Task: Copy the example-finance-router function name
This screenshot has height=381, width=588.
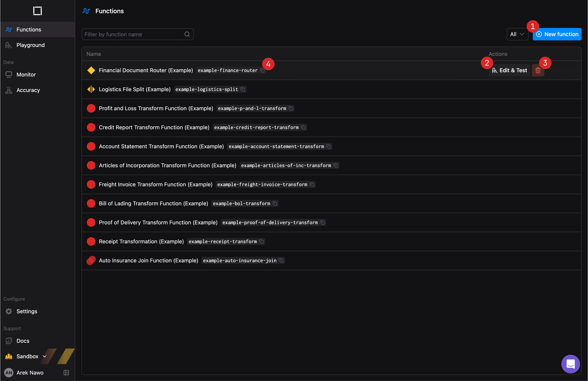Action: (x=262, y=70)
